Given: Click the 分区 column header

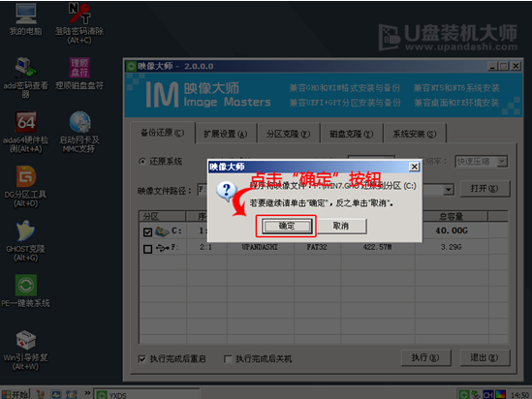Looking at the screenshot, I should (163, 216).
